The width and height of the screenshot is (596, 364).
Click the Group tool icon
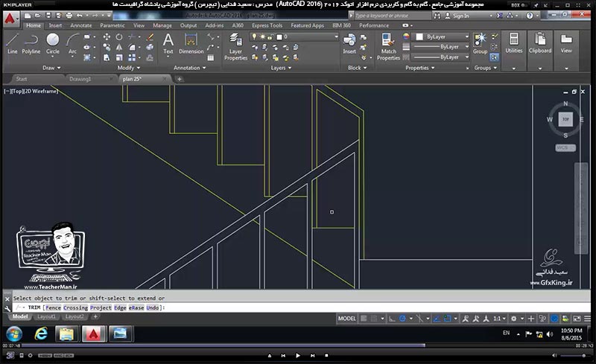tap(480, 44)
